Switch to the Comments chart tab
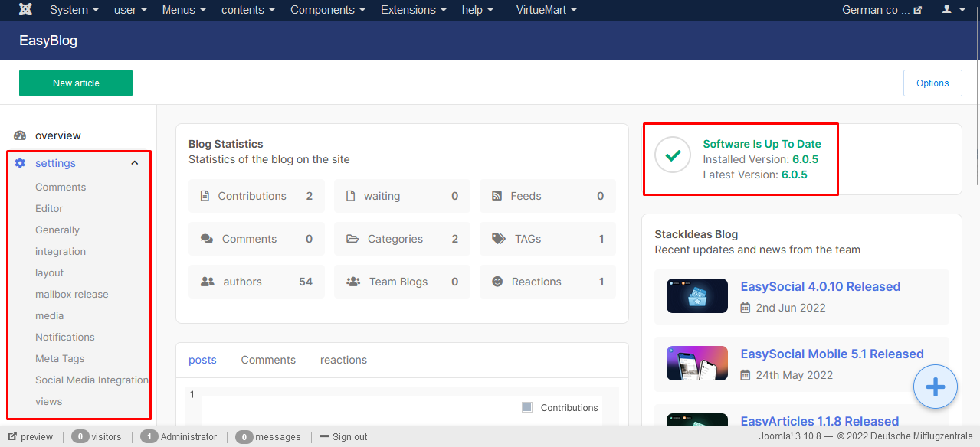The image size is (980, 447). 268,360
